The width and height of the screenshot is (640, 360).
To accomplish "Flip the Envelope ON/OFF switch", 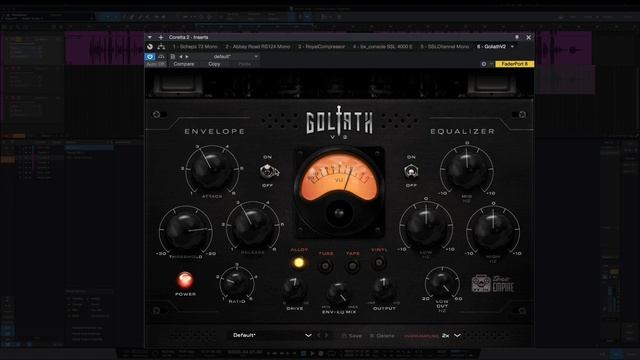I will (268, 171).
